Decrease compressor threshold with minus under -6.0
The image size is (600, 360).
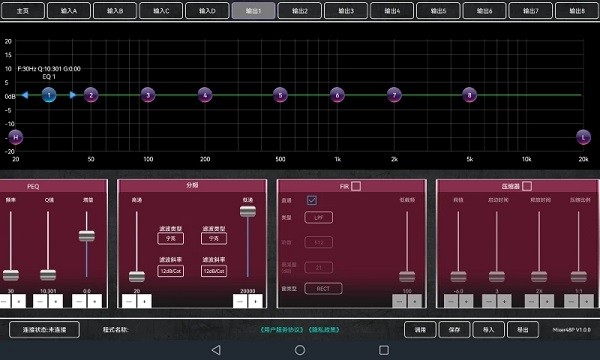pos(451,301)
